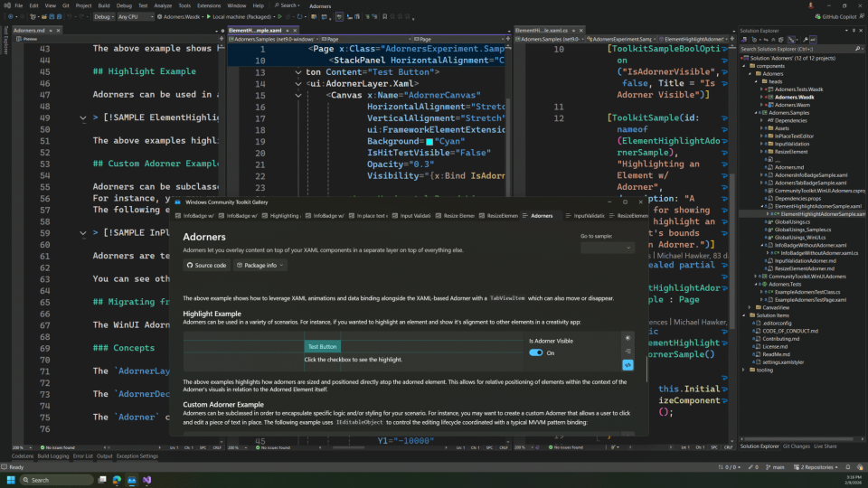
Task: Click the Search box in the title bar
Action: [x=288, y=5]
